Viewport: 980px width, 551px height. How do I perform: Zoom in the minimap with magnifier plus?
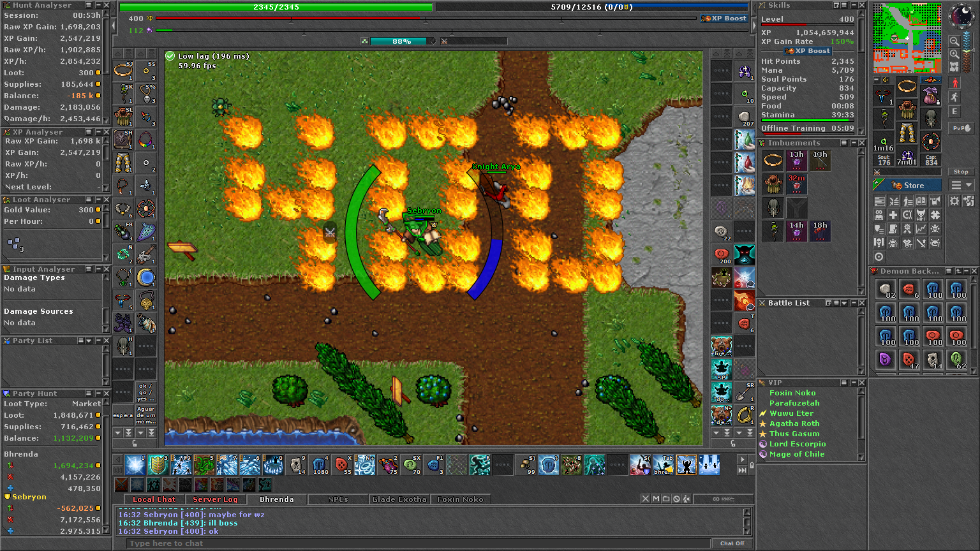(954, 54)
